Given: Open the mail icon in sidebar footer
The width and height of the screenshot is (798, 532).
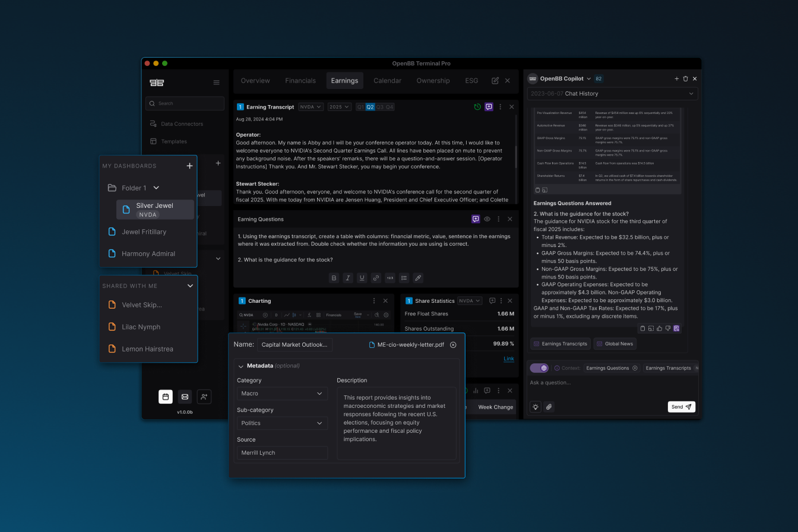Looking at the screenshot, I should click(x=185, y=397).
